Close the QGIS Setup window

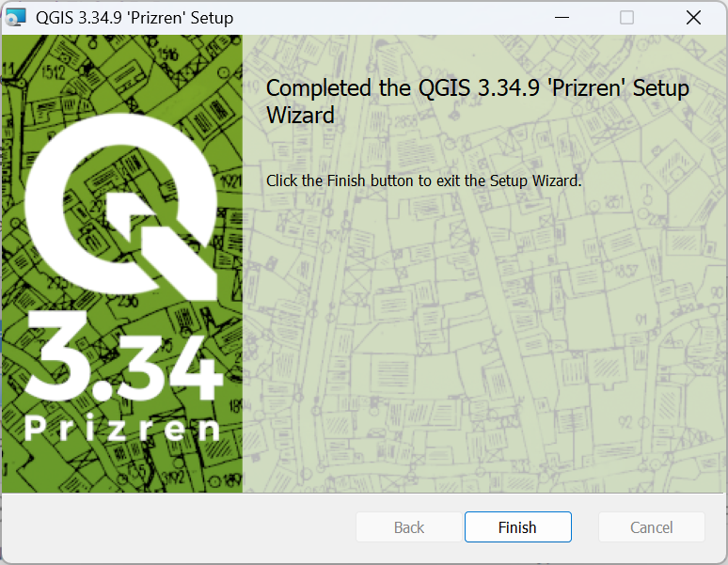point(693,18)
